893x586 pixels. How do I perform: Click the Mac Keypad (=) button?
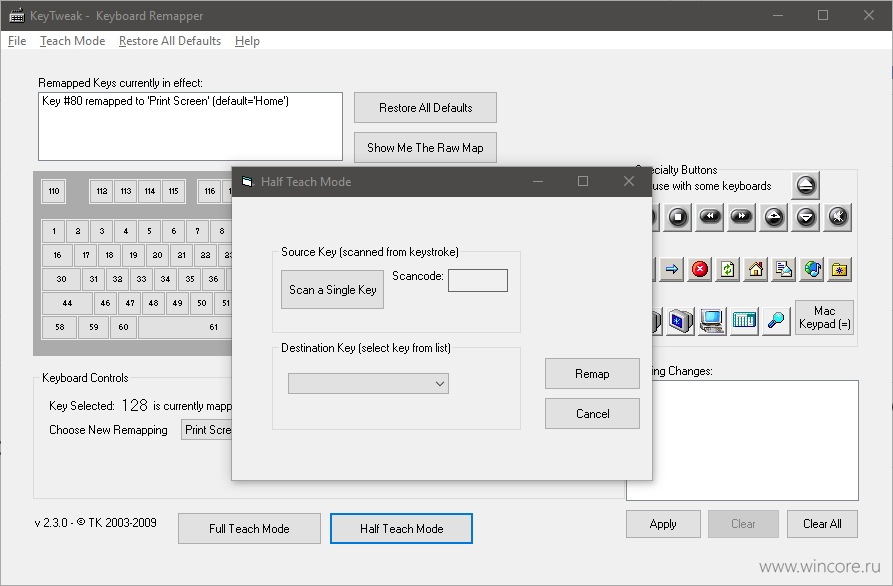coord(824,317)
